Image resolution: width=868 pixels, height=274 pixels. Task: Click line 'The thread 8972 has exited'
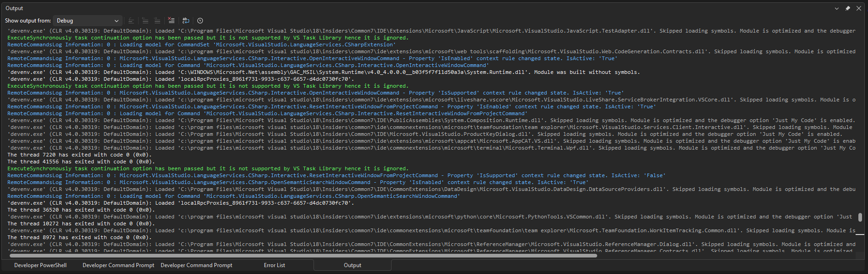(x=79, y=237)
